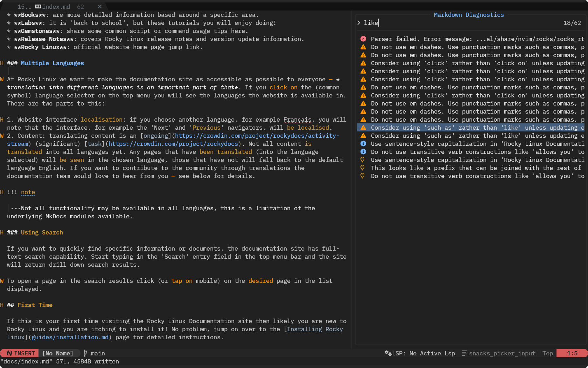Click the '18/62' match counter
The width and height of the screenshot is (588, 368).
tap(572, 23)
